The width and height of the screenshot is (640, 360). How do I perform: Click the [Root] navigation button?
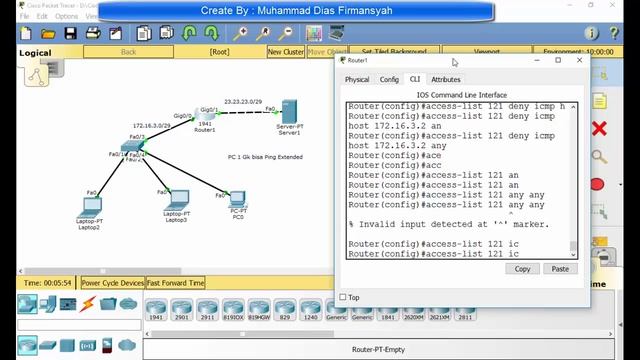click(x=220, y=52)
